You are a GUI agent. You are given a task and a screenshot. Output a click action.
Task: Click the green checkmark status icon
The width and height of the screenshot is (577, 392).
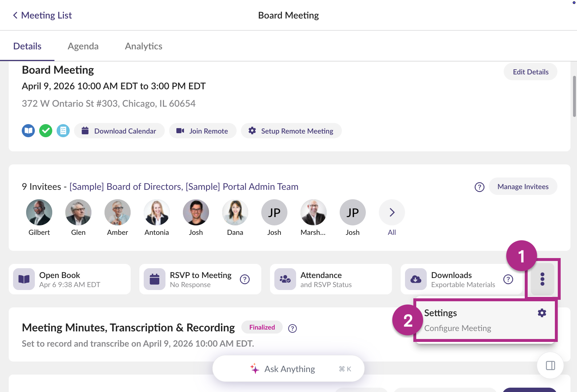[46, 131]
